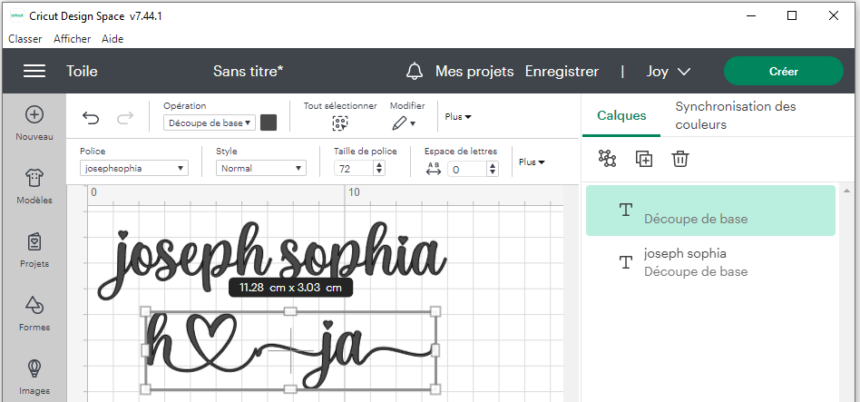Open the Police font dropdown
The image size is (860, 402).
pos(134,169)
